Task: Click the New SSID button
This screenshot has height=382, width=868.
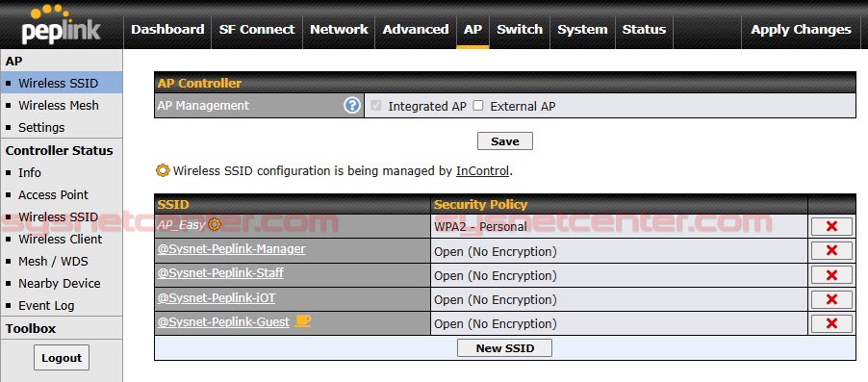Action: click(x=505, y=348)
